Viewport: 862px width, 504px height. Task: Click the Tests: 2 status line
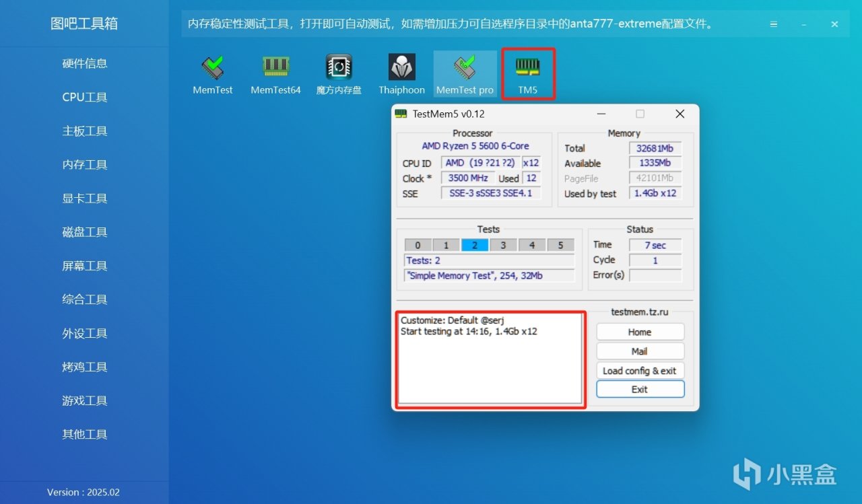[x=490, y=260]
